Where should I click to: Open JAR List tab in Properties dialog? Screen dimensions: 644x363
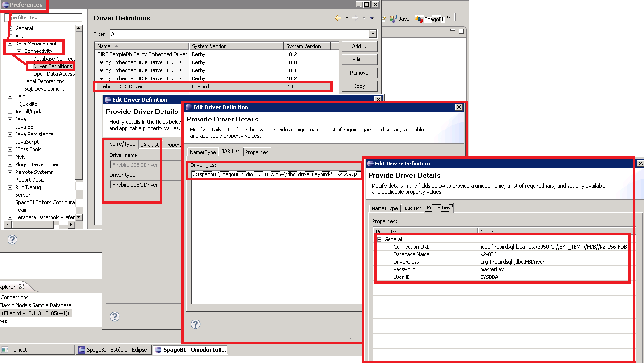(412, 208)
